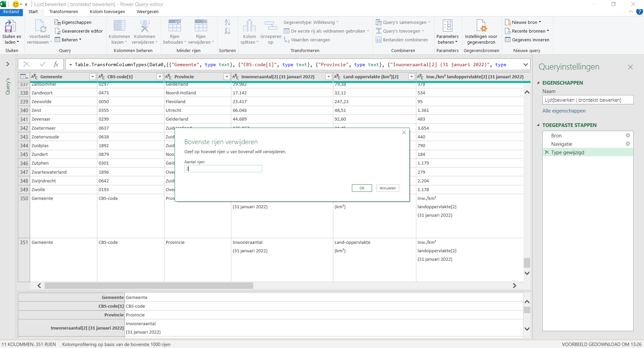Open the Geavanceerde editor
Image resolution: width=644 pixels, height=348 pixels.
click(x=79, y=31)
